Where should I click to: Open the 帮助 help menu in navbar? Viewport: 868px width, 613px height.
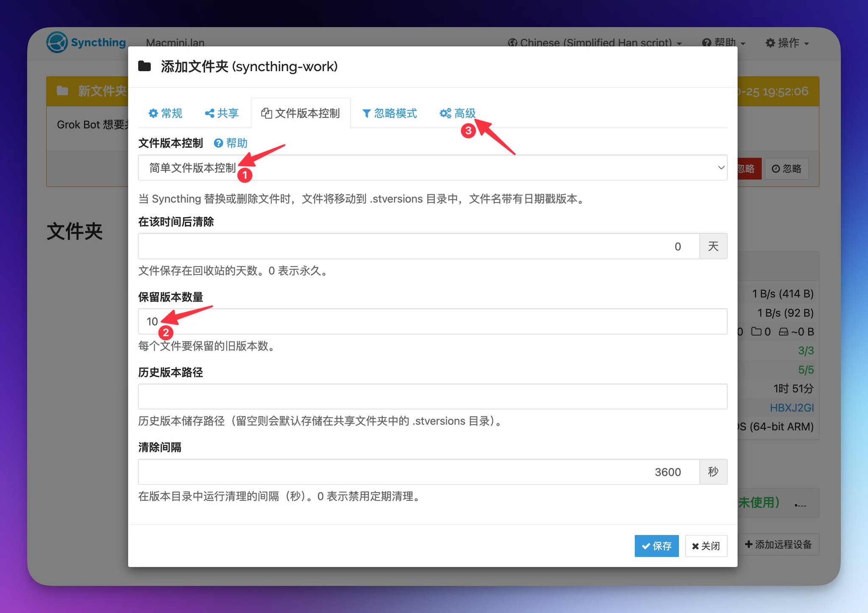click(x=723, y=43)
